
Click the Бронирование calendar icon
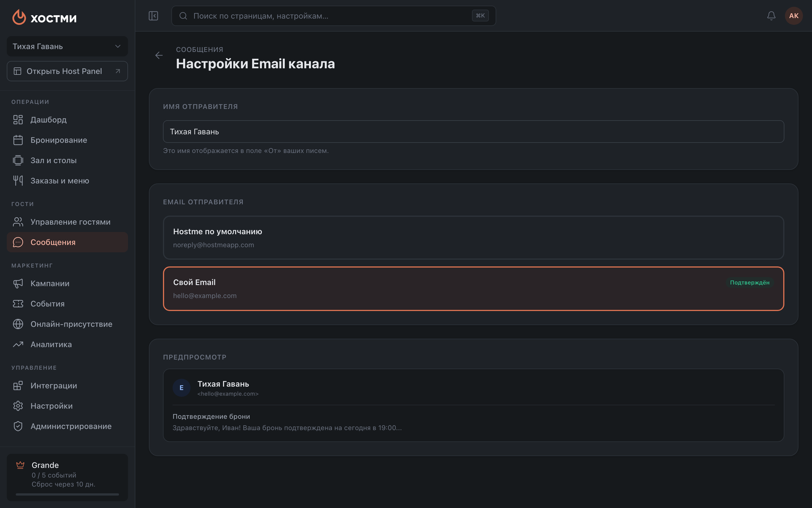(18, 140)
